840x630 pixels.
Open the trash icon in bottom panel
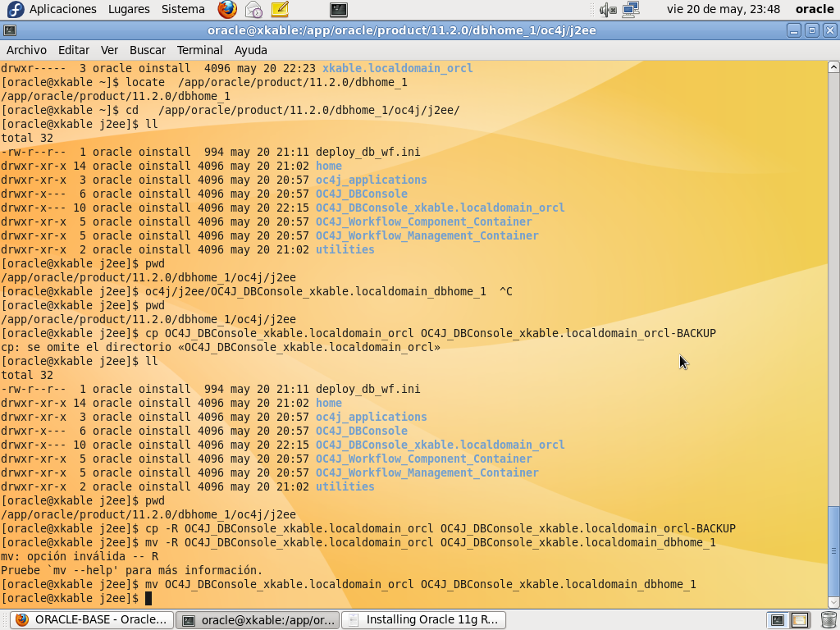tap(829, 620)
